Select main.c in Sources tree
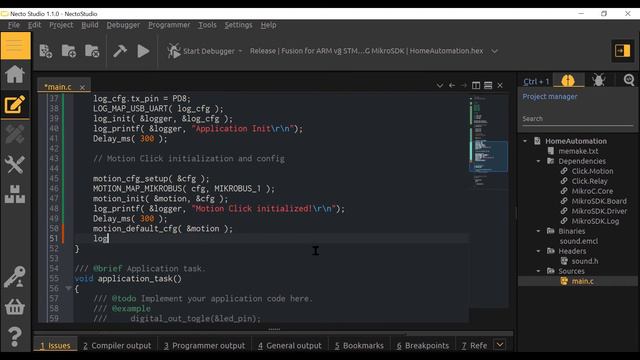 pyautogui.click(x=582, y=281)
